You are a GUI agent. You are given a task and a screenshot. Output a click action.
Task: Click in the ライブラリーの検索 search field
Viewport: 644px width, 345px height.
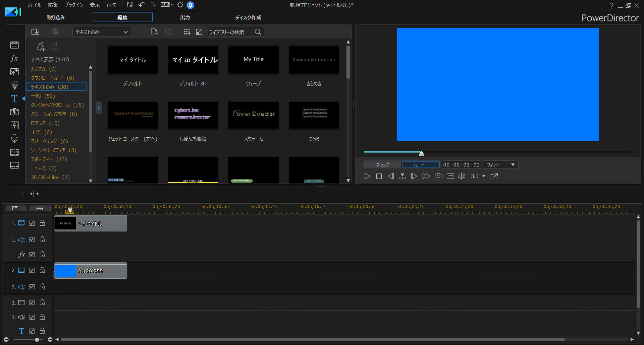point(231,32)
